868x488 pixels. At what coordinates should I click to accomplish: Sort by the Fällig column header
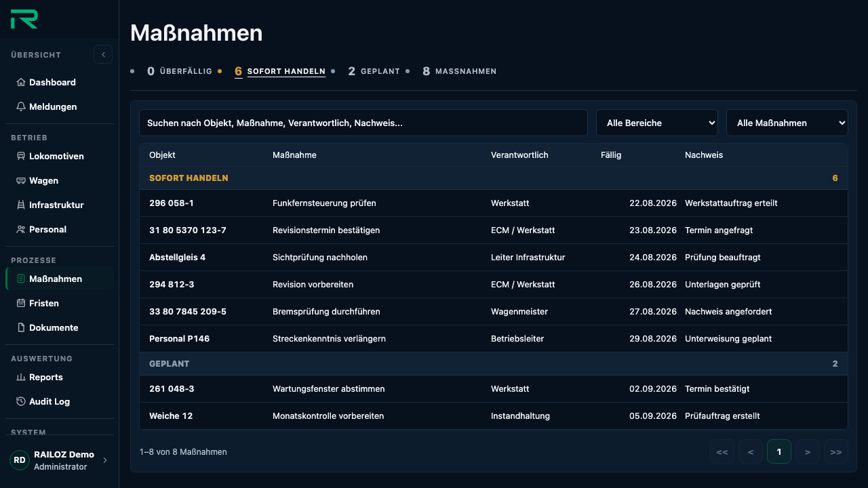coord(611,155)
